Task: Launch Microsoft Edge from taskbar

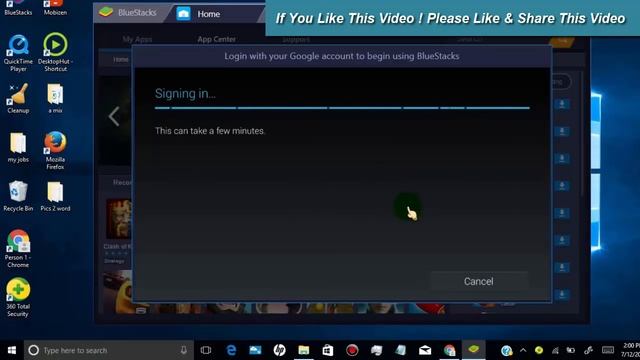Action: coord(231,350)
